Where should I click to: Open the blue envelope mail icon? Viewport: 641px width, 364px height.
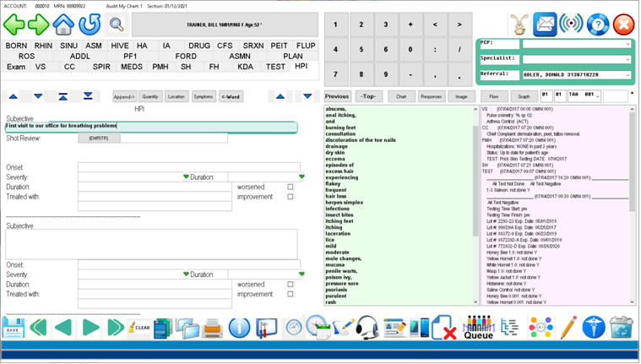coord(545,24)
